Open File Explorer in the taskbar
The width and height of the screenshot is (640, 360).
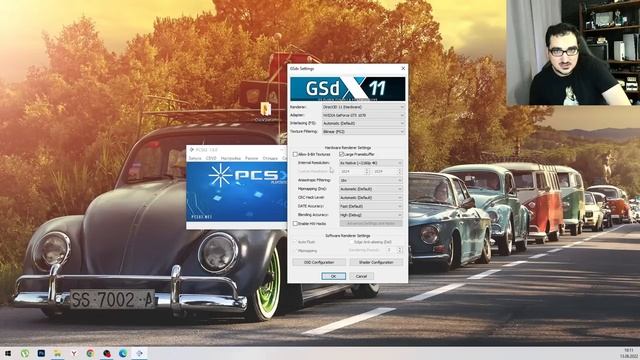(58, 353)
